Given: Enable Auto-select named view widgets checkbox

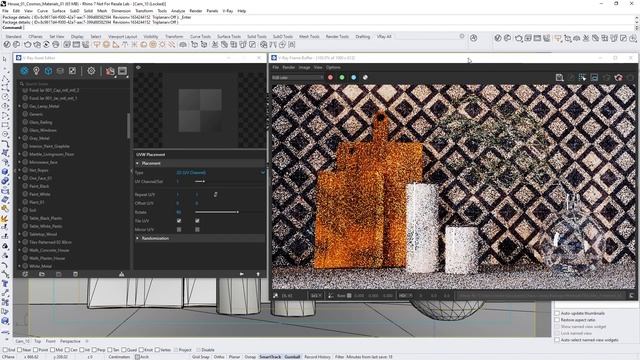Looking at the screenshot, I should pyautogui.click(x=557, y=340).
